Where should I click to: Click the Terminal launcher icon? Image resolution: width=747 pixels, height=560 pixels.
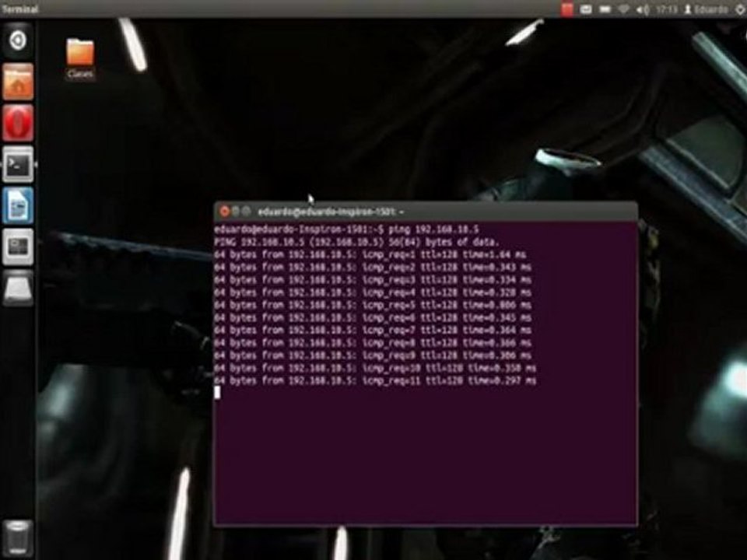pos(18,164)
